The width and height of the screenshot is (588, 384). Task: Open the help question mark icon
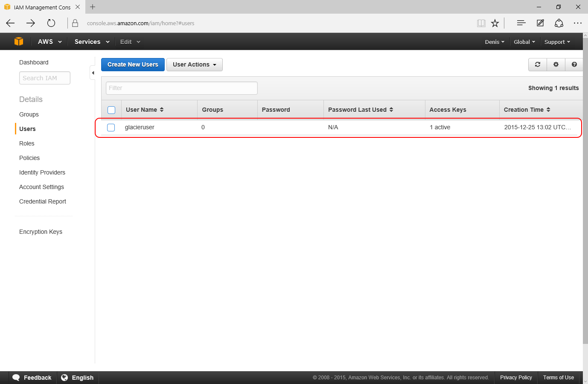coord(574,64)
